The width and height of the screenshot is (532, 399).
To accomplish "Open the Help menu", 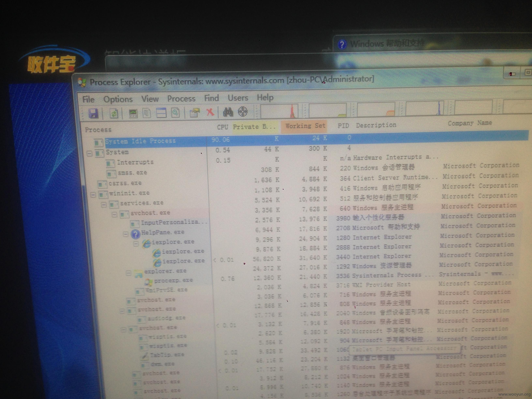I will pos(265,97).
